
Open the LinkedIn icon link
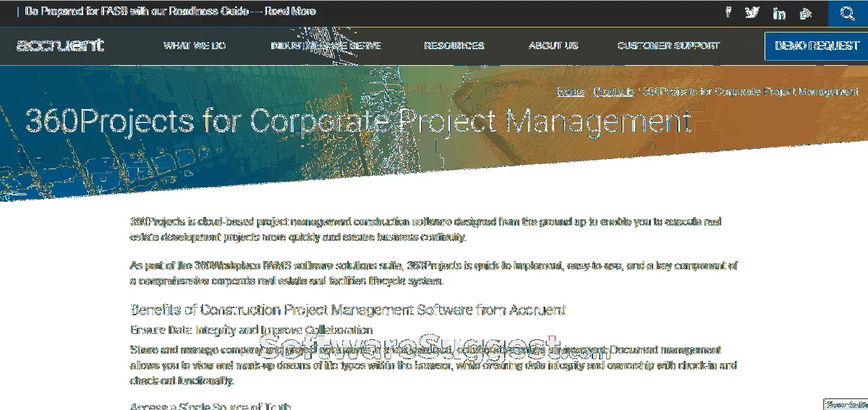780,13
